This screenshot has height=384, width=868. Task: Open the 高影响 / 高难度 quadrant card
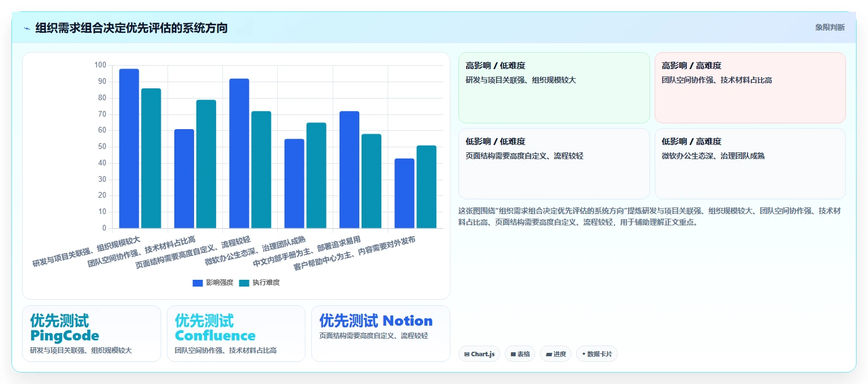pyautogui.click(x=750, y=88)
